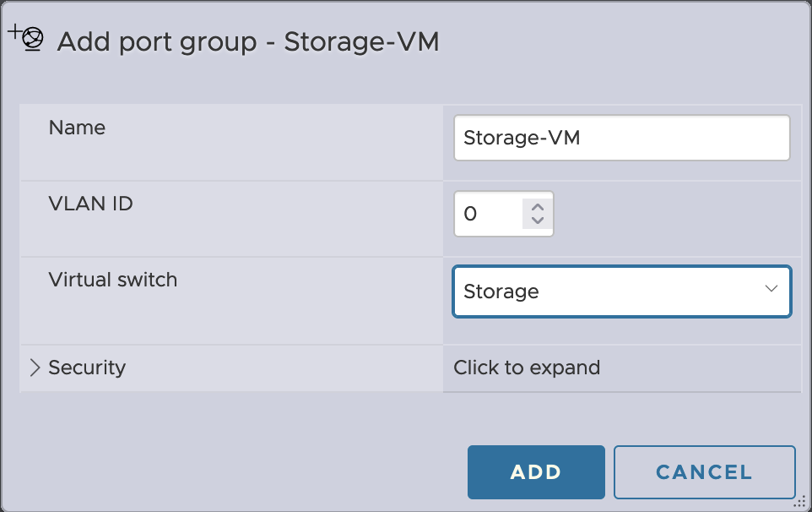
Task: Click the resize grip at dialog corner
Action: point(800,502)
